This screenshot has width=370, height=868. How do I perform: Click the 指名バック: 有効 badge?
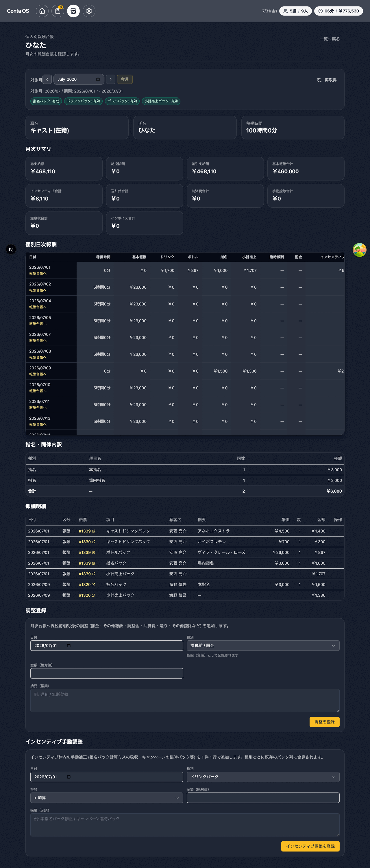click(x=46, y=101)
